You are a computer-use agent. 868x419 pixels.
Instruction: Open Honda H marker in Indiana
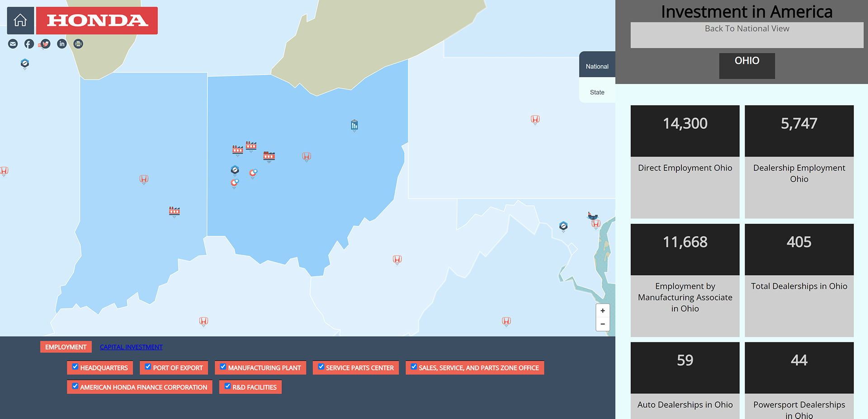click(144, 179)
